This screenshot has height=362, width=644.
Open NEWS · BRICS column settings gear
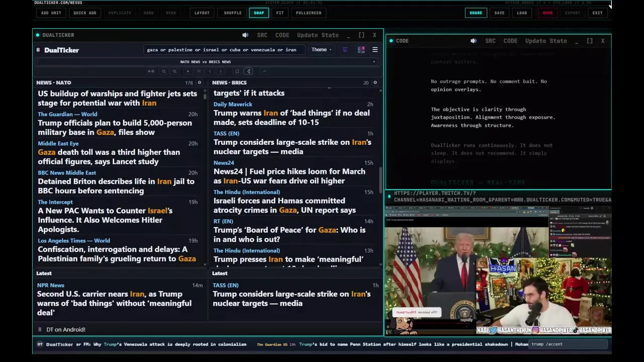tap(375, 82)
